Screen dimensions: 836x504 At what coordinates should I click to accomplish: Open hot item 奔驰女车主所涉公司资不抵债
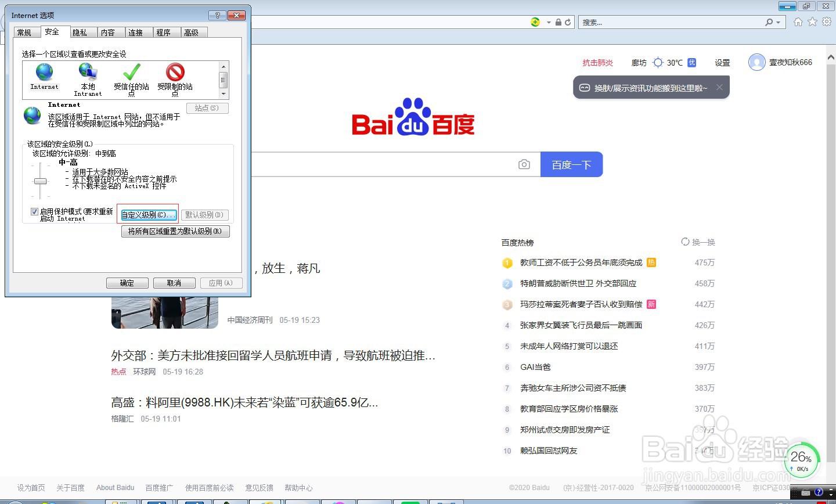point(573,388)
